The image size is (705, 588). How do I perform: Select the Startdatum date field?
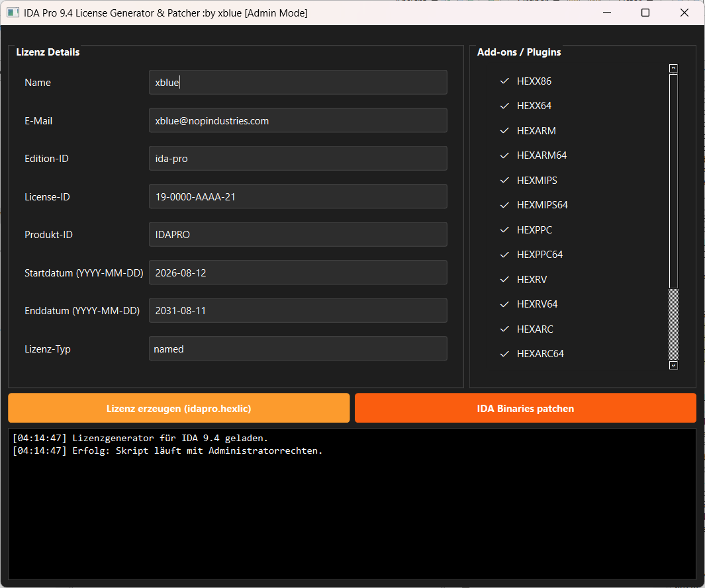(x=298, y=273)
